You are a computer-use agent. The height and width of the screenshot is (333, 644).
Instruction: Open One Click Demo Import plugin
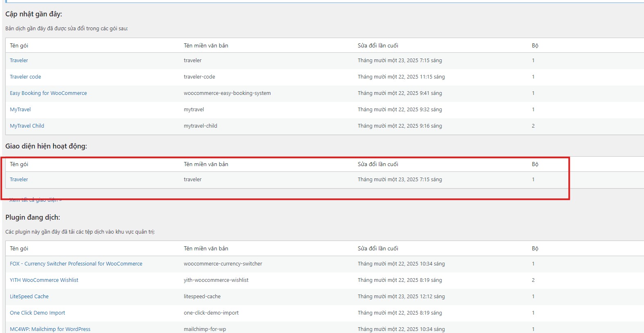(37, 313)
